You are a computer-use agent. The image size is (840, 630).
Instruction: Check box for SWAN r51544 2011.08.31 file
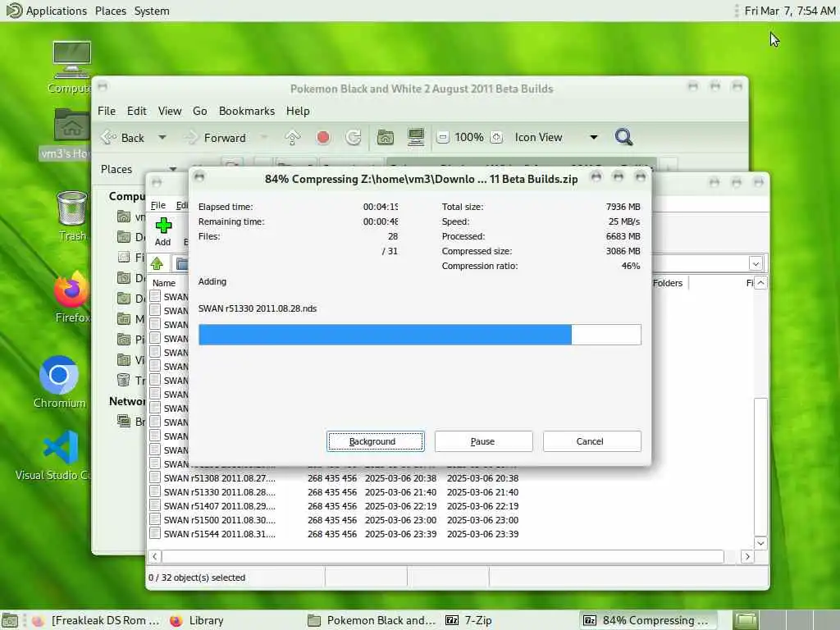[155, 533]
